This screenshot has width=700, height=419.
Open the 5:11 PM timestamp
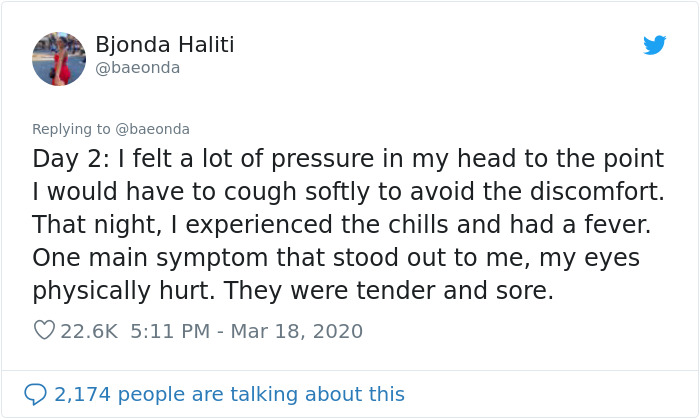(x=170, y=331)
